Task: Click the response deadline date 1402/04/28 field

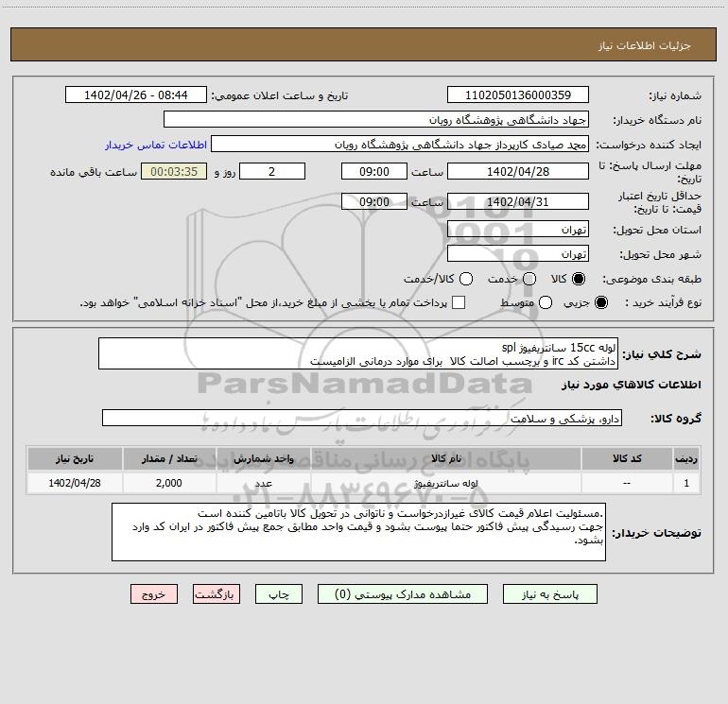Action: [x=518, y=171]
